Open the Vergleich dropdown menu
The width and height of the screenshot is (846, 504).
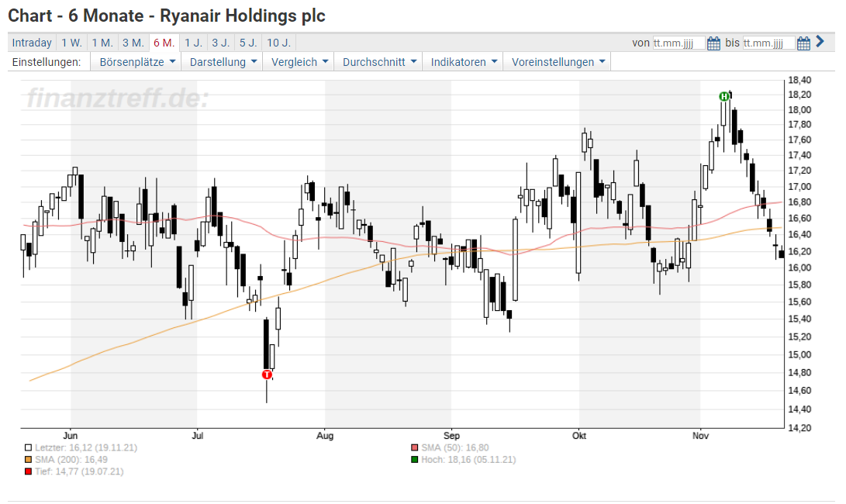point(299,62)
